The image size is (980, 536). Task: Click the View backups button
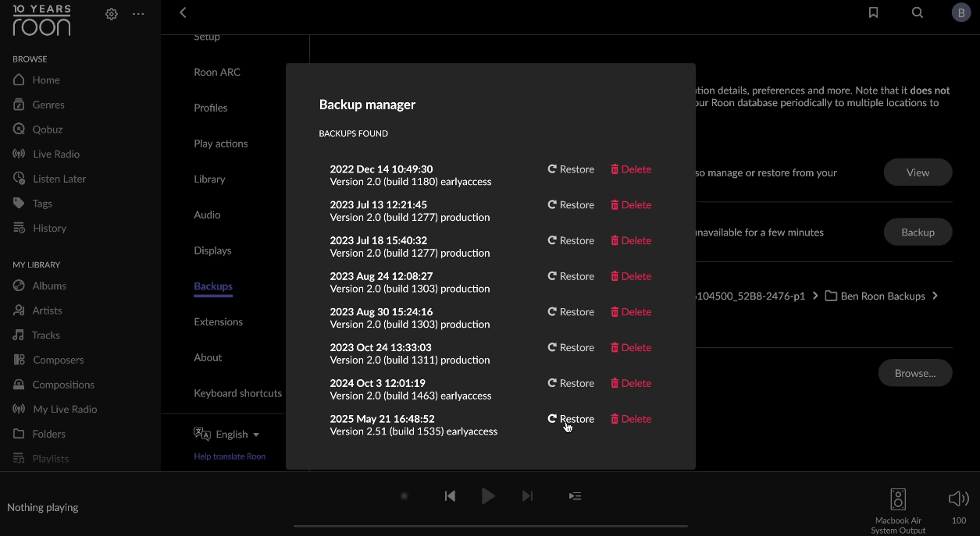[x=918, y=172]
